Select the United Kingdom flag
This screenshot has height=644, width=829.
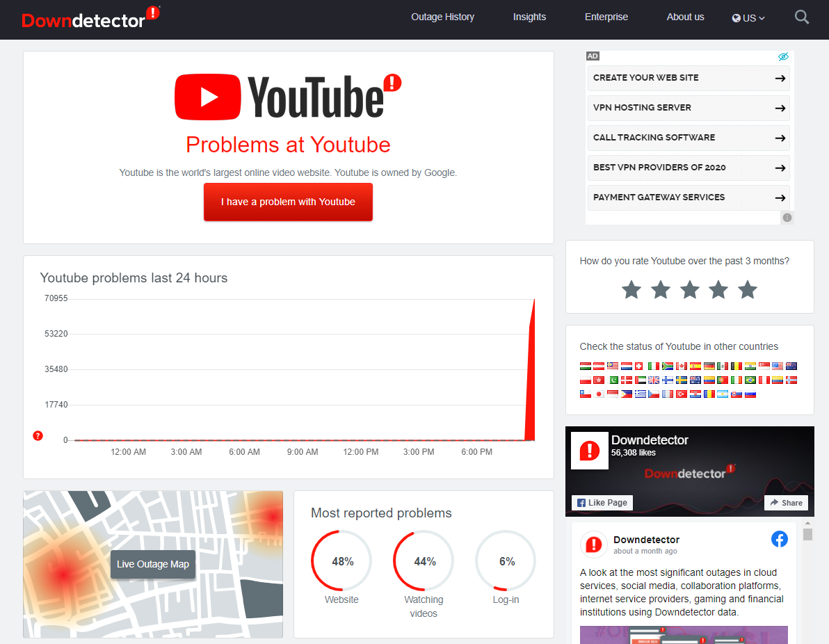click(654, 380)
